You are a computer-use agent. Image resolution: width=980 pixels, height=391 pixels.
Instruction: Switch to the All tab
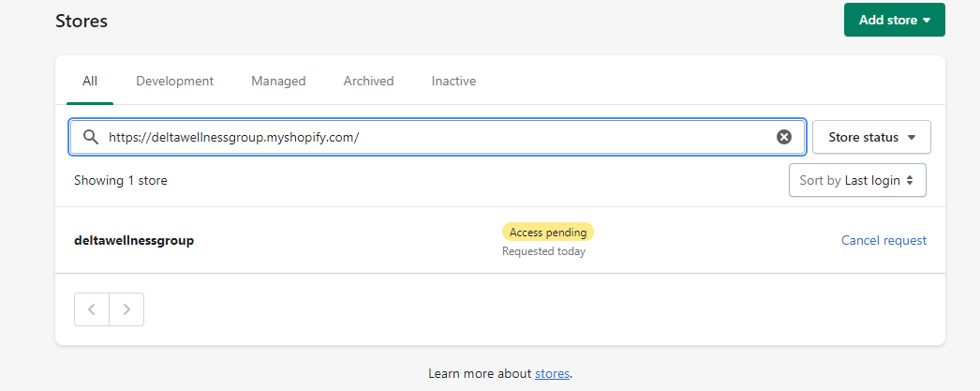[90, 81]
